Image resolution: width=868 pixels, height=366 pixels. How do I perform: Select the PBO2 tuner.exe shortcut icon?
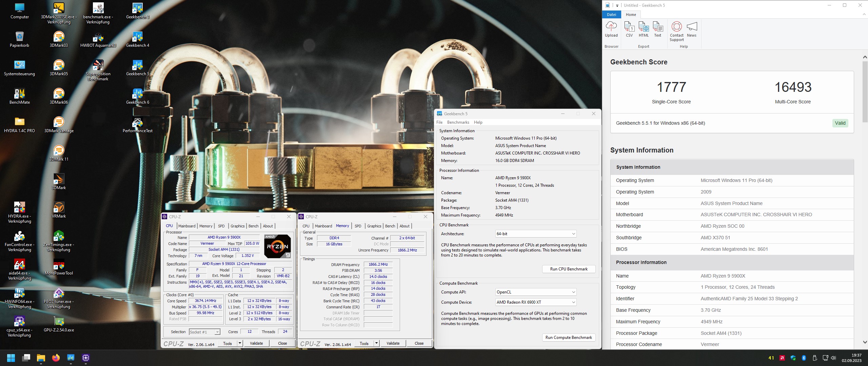(x=59, y=298)
